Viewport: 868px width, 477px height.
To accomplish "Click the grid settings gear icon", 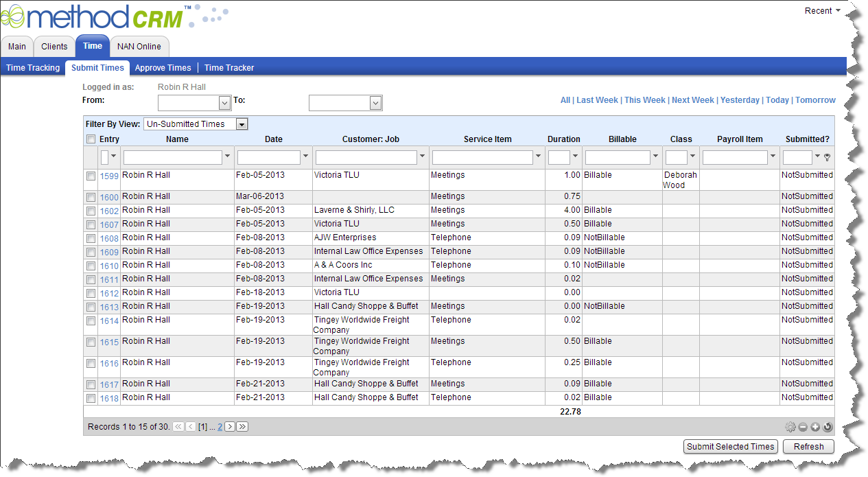I will (x=790, y=427).
